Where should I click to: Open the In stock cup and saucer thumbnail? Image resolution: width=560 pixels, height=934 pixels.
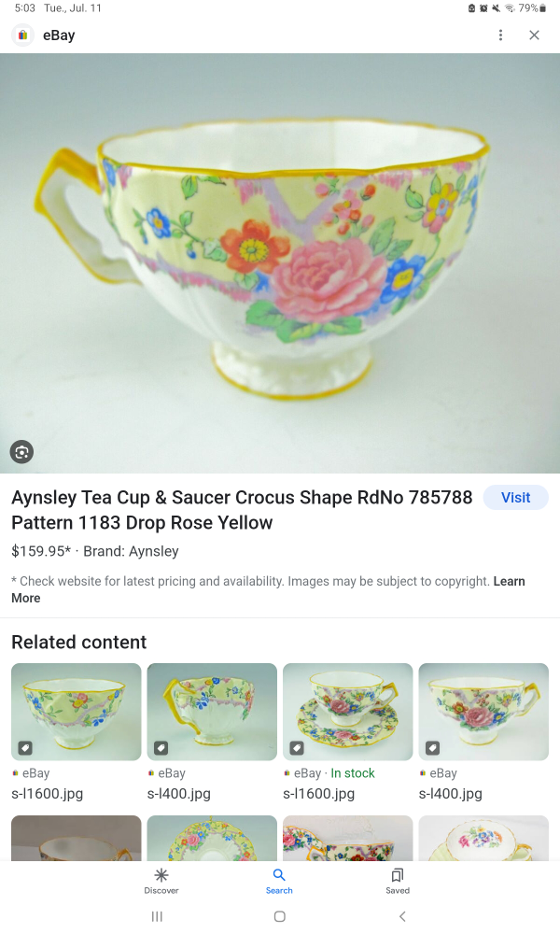(347, 712)
